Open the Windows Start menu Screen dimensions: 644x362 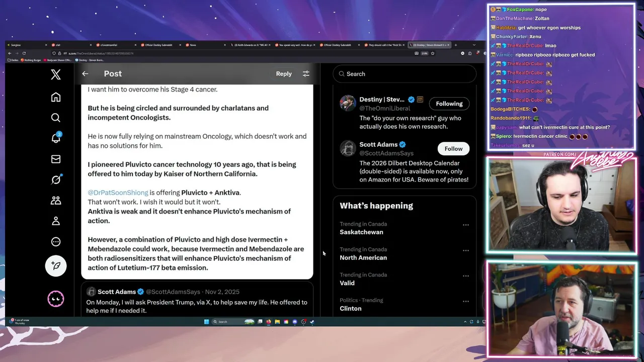point(206,322)
